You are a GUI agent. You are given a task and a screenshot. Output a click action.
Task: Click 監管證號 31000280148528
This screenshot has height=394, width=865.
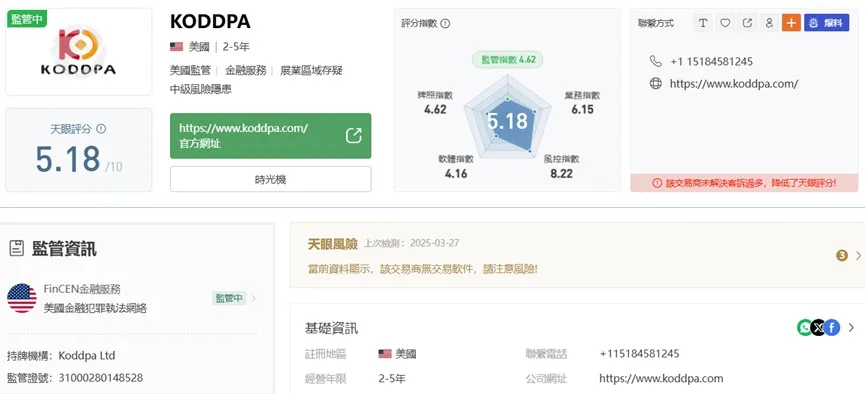coord(75,378)
